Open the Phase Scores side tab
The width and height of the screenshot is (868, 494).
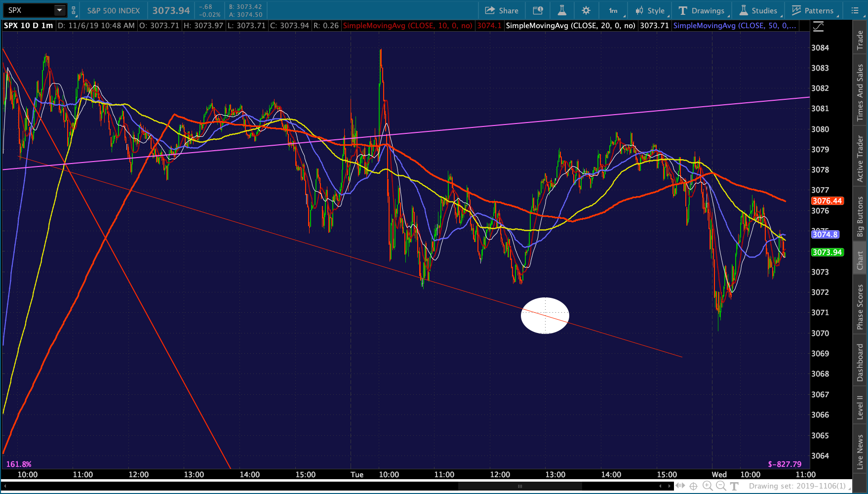[x=860, y=306]
